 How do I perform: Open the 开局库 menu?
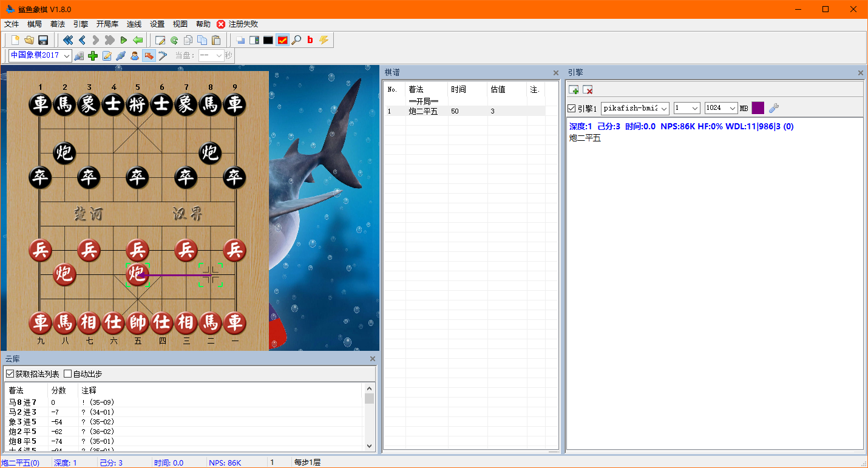(107, 24)
